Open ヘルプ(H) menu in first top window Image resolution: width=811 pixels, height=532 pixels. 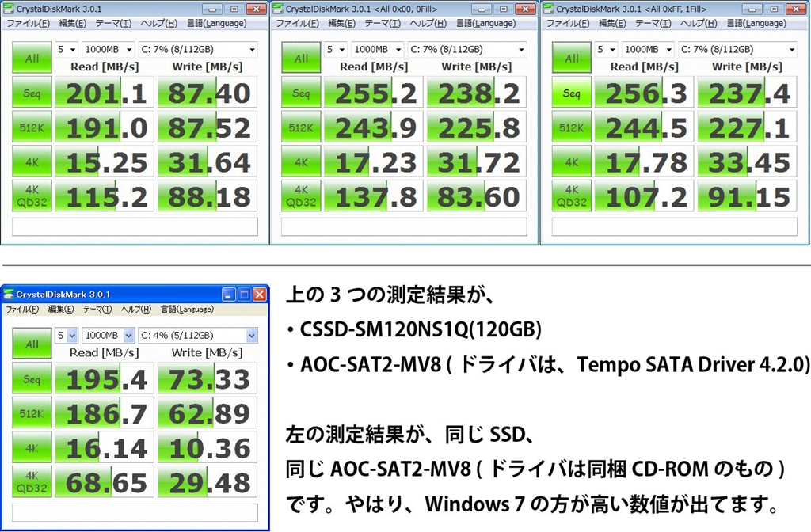click(158, 23)
